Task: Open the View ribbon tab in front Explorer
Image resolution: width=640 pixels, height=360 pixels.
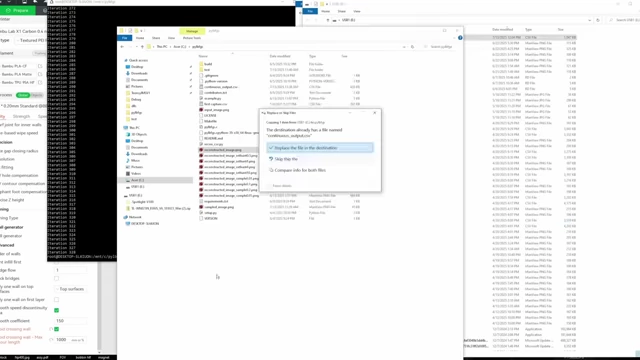Action: pos(171,38)
